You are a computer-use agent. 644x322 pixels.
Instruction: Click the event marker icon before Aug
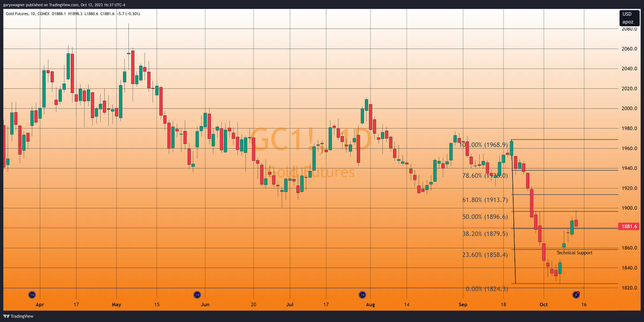(x=362, y=295)
